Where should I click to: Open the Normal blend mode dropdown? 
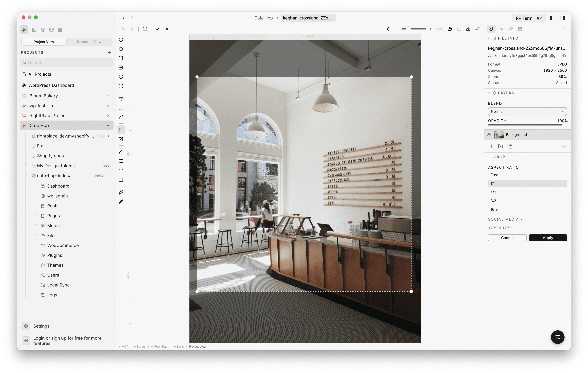point(527,111)
